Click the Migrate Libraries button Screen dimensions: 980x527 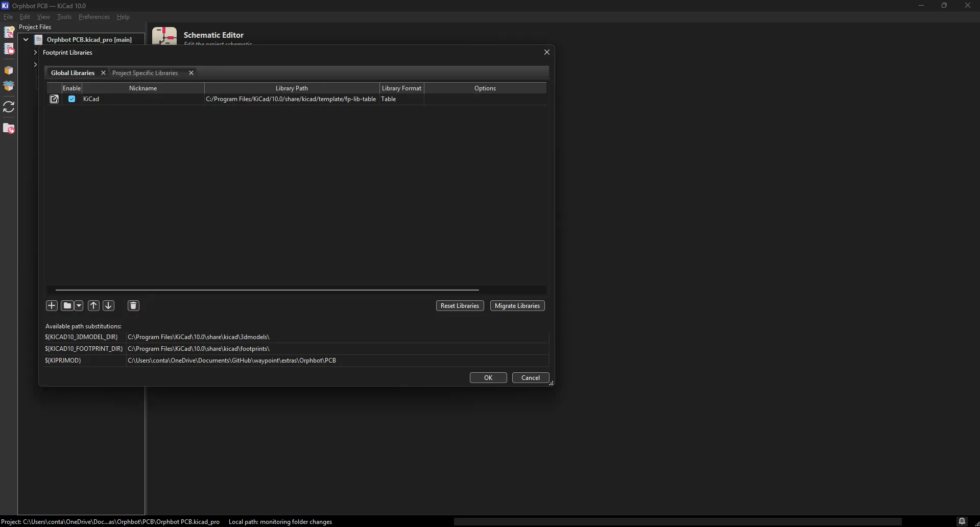click(x=517, y=305)
